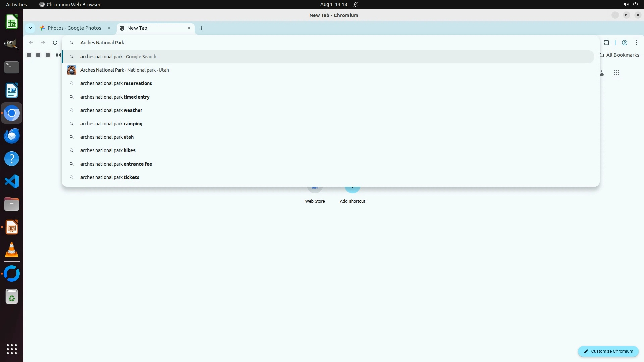Click the Extensions puzzle icon
This screenshot has height=362, width=644.
click(x=606, y=43)
